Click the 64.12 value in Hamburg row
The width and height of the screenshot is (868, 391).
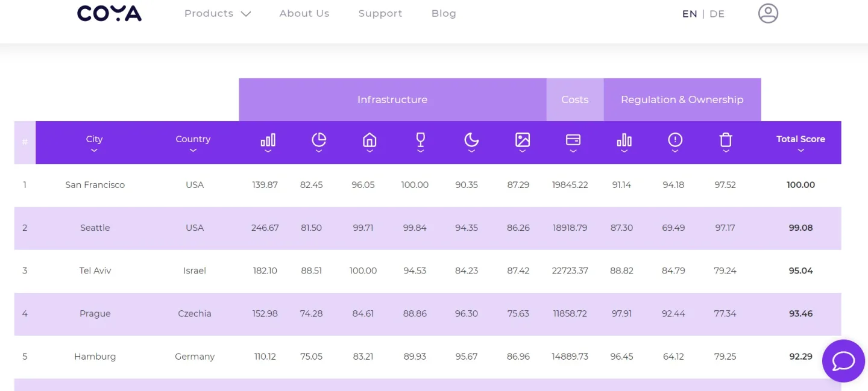tap(673, 356)
